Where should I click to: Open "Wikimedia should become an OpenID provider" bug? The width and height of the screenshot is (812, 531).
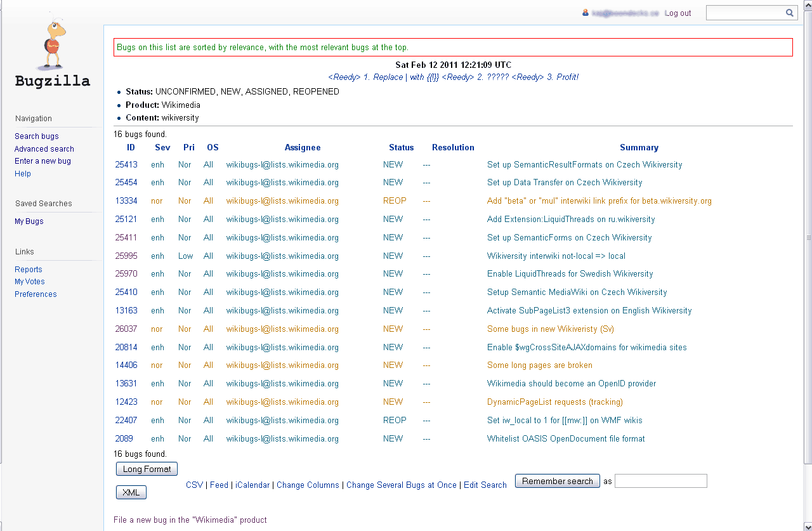coord(571,383)
